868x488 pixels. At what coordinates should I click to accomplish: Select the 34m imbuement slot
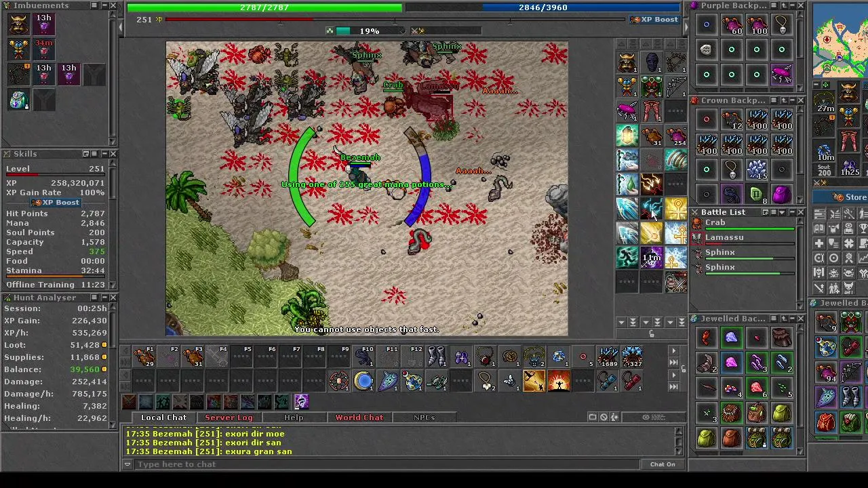coord(44,49)
